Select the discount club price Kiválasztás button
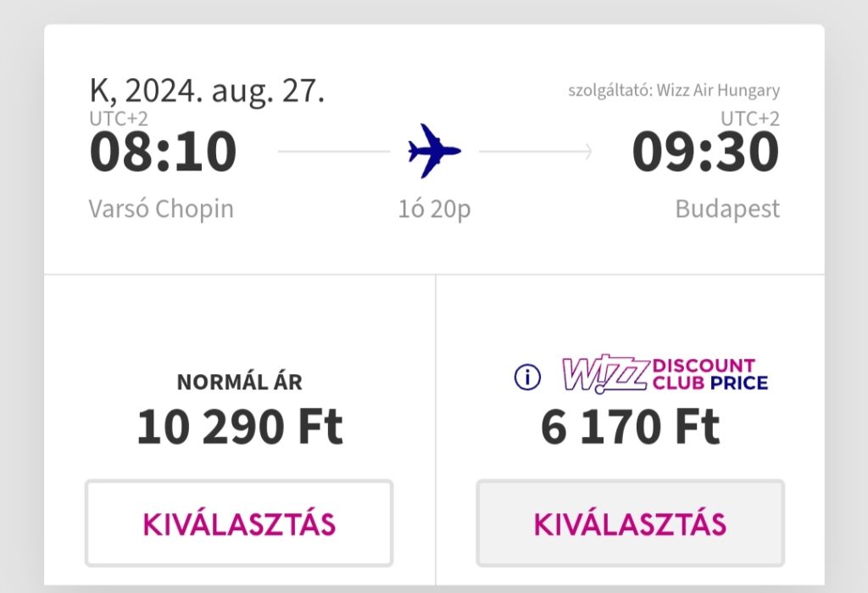The image size is (868, 593). pyautogui.click(x=631, y=523)
